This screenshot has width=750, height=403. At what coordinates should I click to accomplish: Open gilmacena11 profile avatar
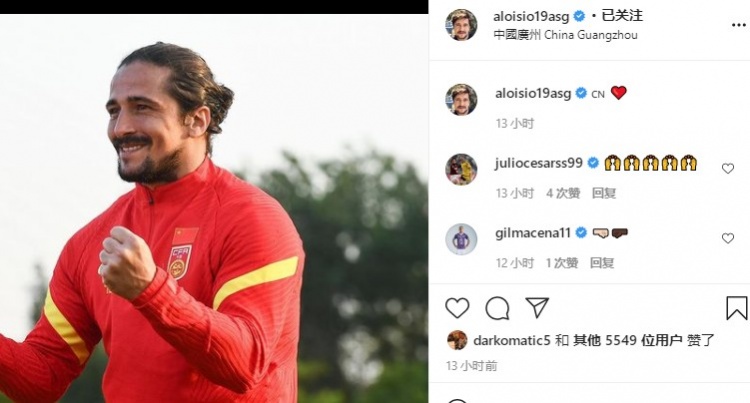[x=461, y=239]
